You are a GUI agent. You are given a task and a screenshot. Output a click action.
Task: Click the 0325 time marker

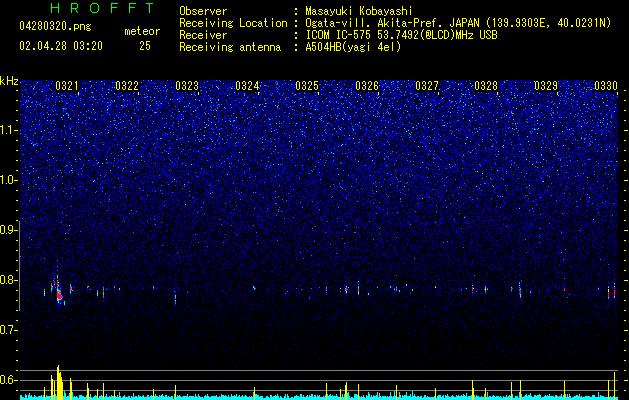pyautogui.click(x=307, y=86)
